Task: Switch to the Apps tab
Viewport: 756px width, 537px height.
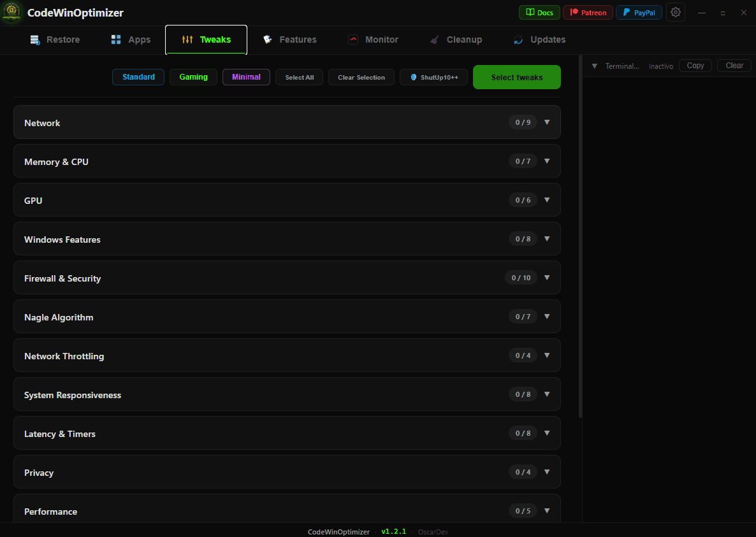Action: (131, 40)
